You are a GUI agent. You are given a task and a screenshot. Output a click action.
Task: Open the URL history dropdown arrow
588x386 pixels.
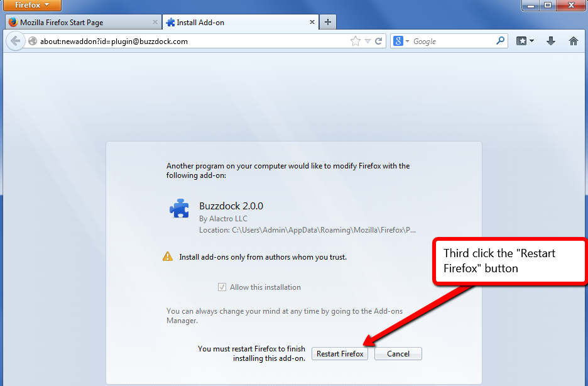(x=368, y=41)
